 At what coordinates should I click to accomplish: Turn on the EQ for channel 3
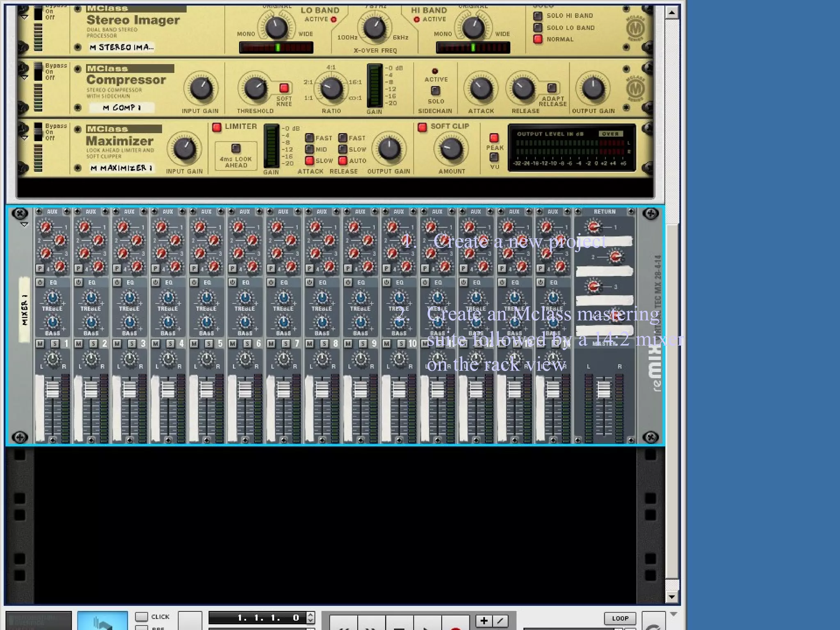(x=117, y=282)
